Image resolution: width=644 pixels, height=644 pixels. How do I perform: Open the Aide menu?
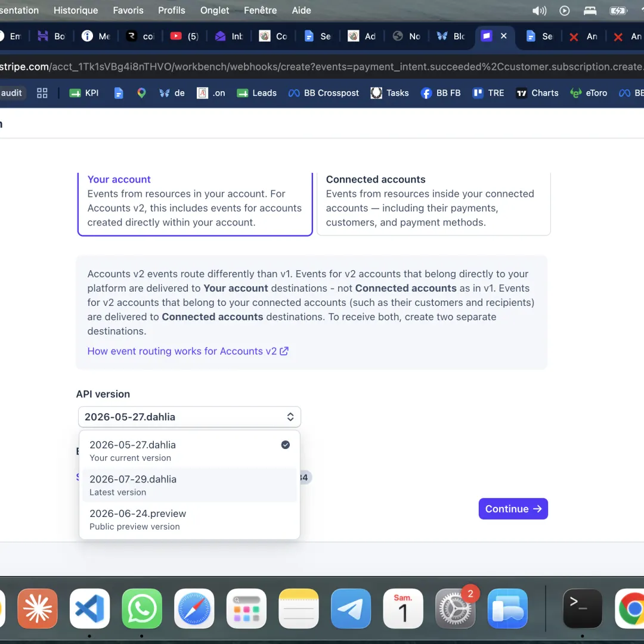(x=302, y=10)
